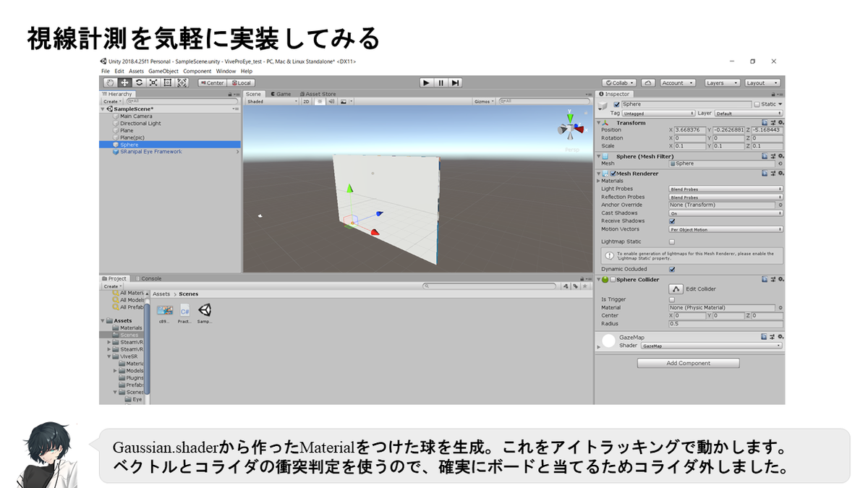Collapse the SampleScene hierarchy
The image size is (868, 488).
(103, 108)
